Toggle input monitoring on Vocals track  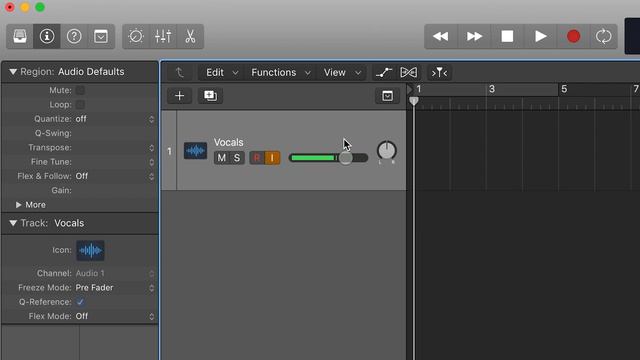(x=272, y=158)
